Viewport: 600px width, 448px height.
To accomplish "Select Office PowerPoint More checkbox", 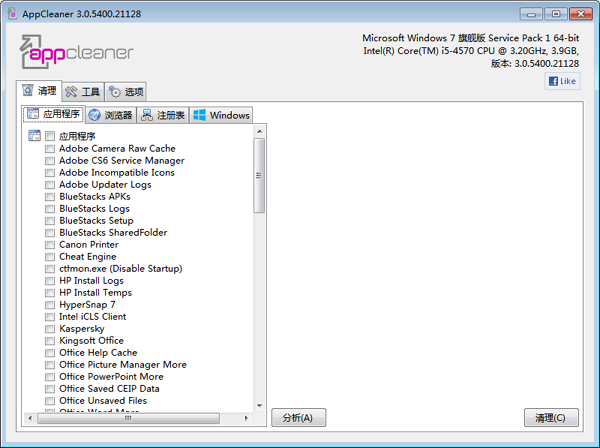I will [50, 377].
